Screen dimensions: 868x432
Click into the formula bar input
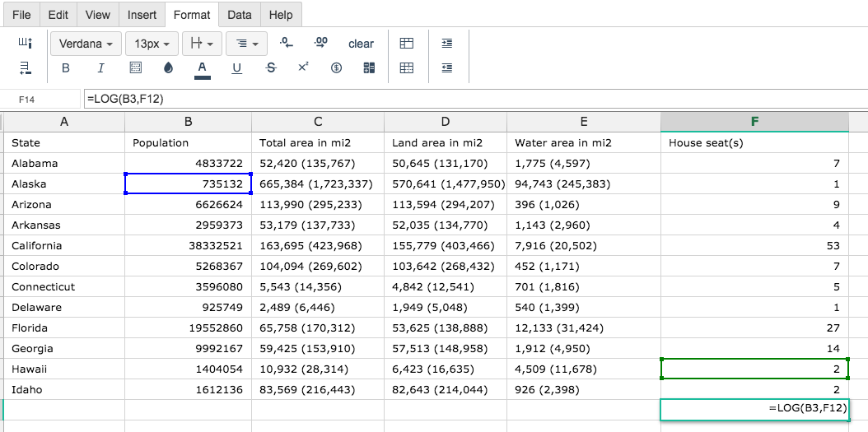click(475, 99)
